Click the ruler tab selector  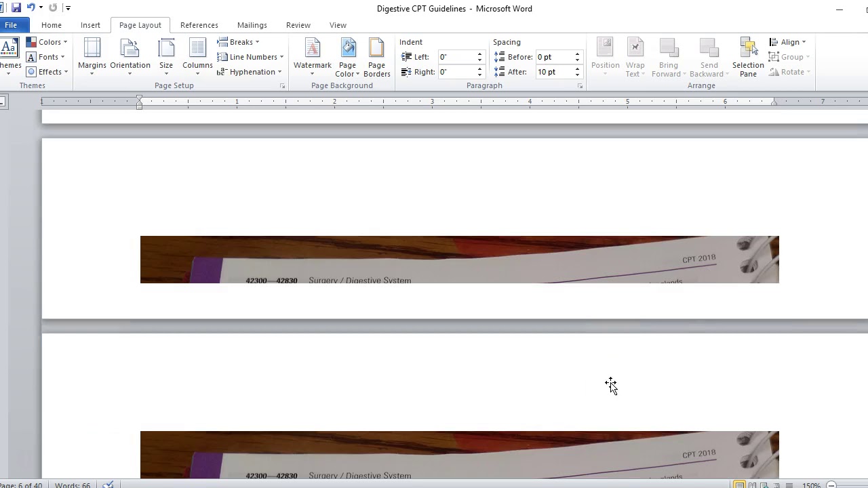pos(2,102)
